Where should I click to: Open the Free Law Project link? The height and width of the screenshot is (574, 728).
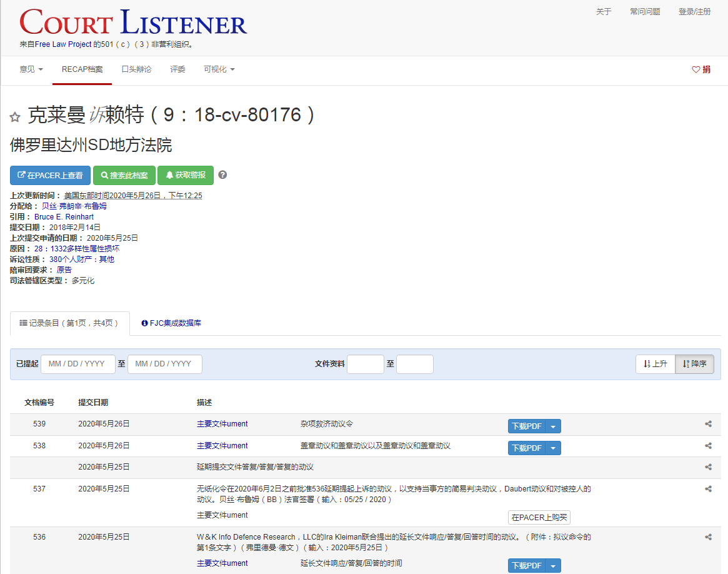63,44
